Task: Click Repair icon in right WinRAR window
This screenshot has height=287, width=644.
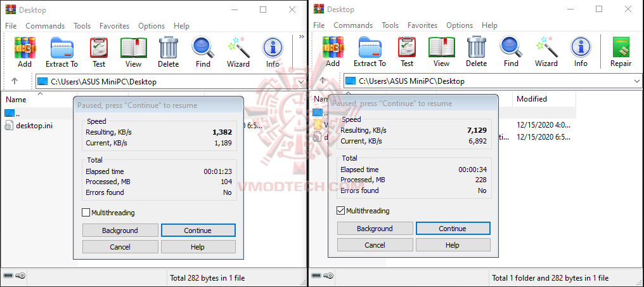Action: pyautogui.click(x=621, y=47)
